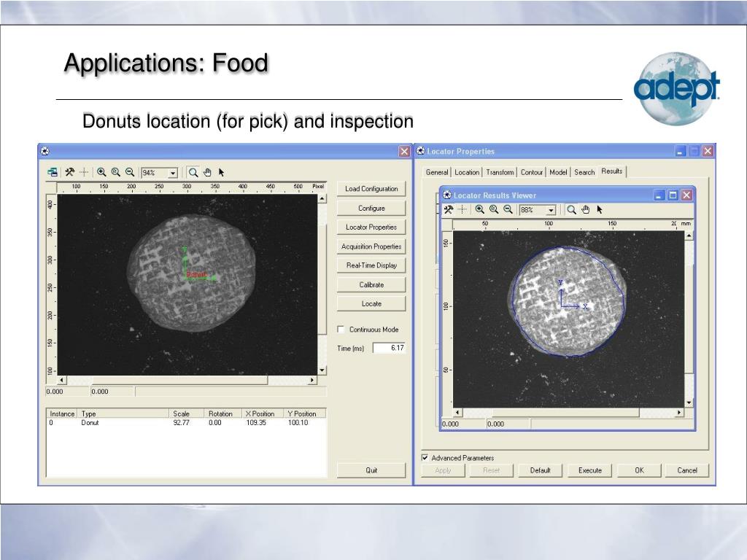Click zoom out icon in left viewer toolbar

click(x=130, y=172)
